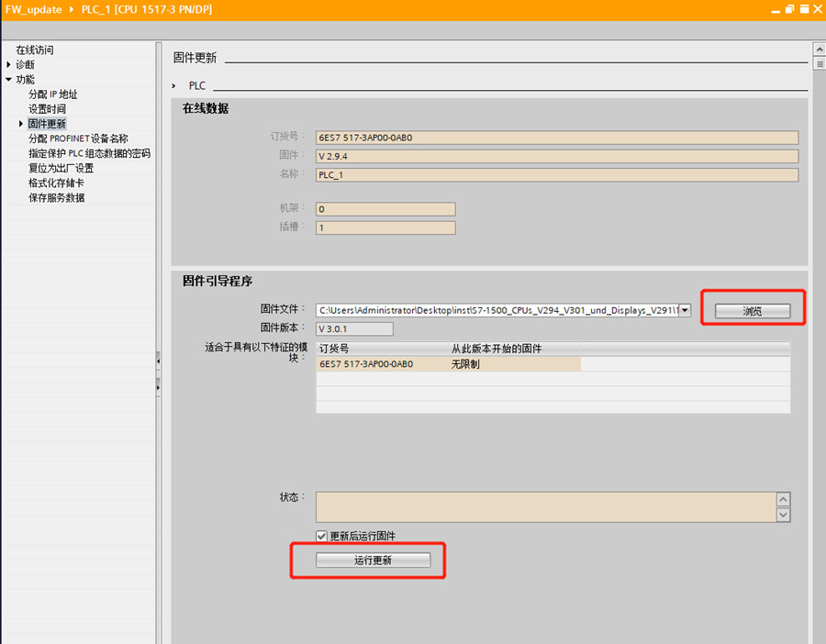826x644 pixels.
Task: Toggle the 更新后运行固件 checkbox
Action: [321, 536]
